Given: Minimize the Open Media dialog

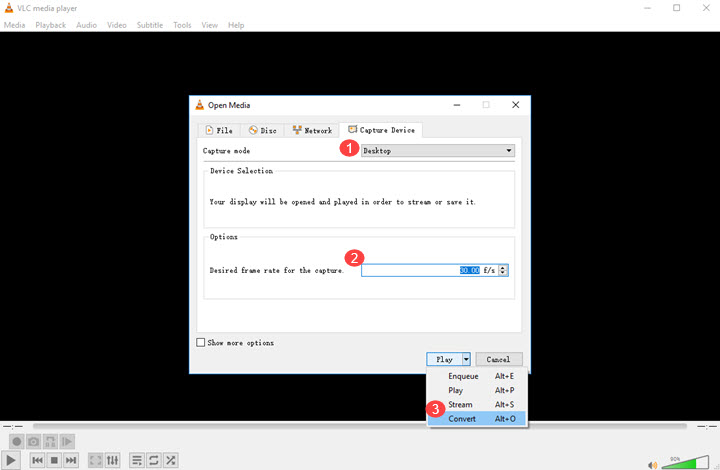Looking at the screenshot, I should tap(457, 105).
